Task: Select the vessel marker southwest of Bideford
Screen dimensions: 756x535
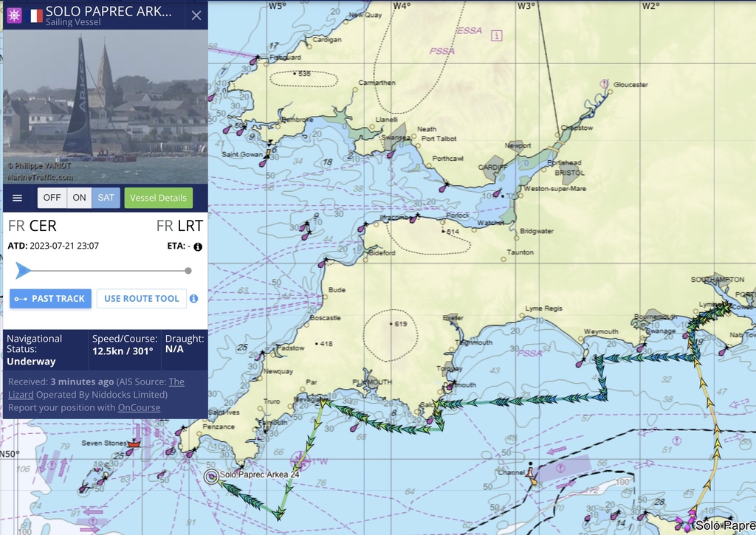Action: [x=323, y=263]
